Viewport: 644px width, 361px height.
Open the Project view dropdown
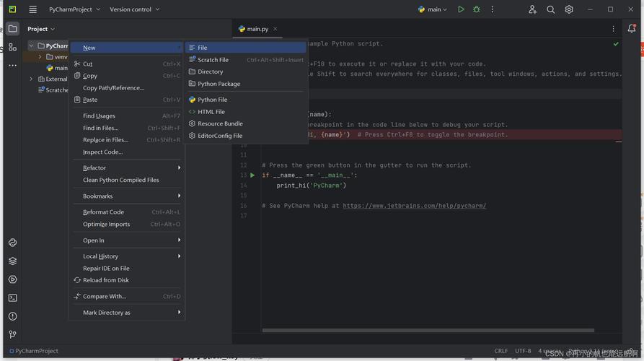pyautogui.click(x=40, y=29)
